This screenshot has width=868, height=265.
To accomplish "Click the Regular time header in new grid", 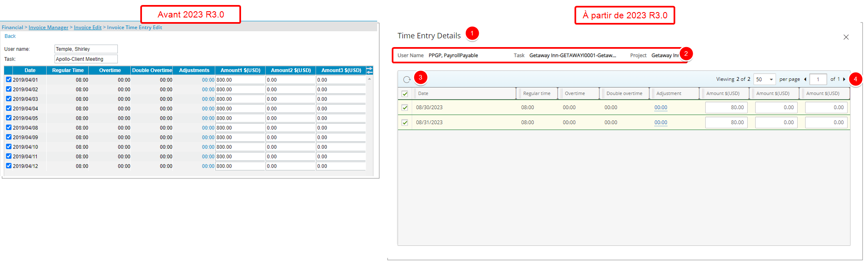I will pyautogui.click(x=537, y=94).
